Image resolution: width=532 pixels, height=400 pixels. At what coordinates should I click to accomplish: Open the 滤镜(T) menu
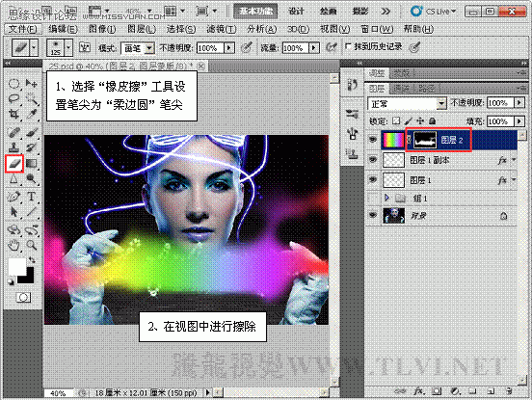click(x=222, y=29)
